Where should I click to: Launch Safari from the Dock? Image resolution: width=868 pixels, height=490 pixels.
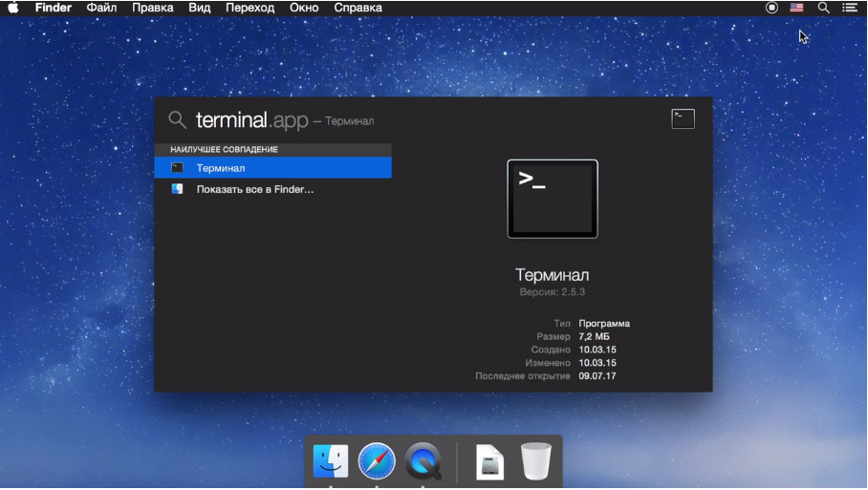(377, 462)
